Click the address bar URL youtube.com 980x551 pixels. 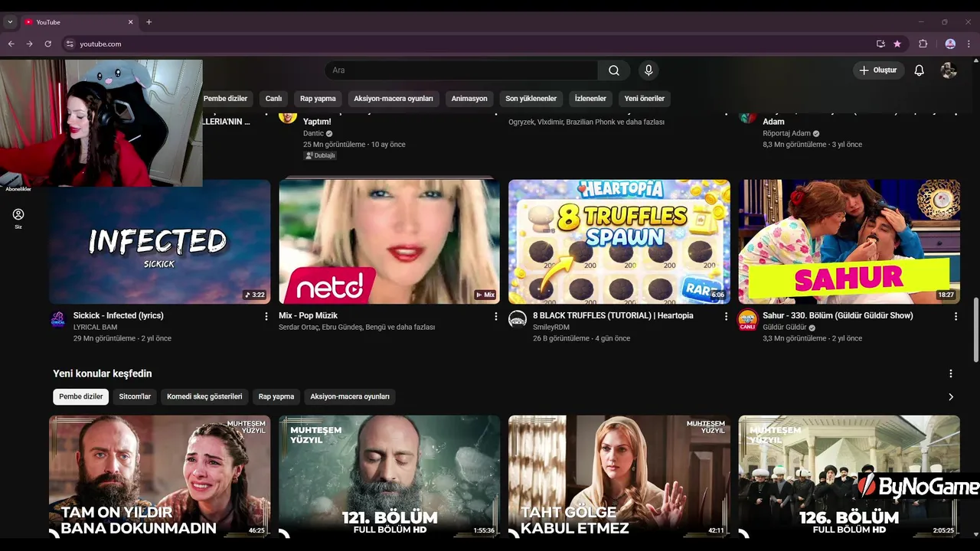point(100,44)
